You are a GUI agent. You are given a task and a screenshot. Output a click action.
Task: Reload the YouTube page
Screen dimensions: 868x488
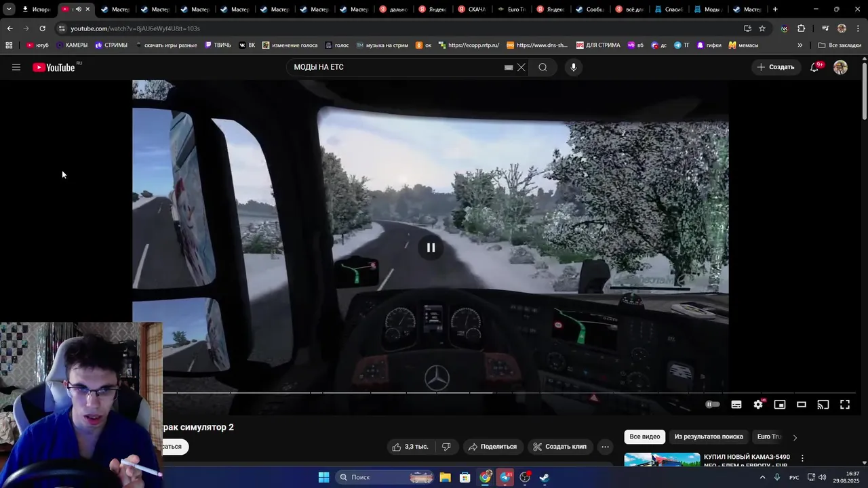(42, 28)
